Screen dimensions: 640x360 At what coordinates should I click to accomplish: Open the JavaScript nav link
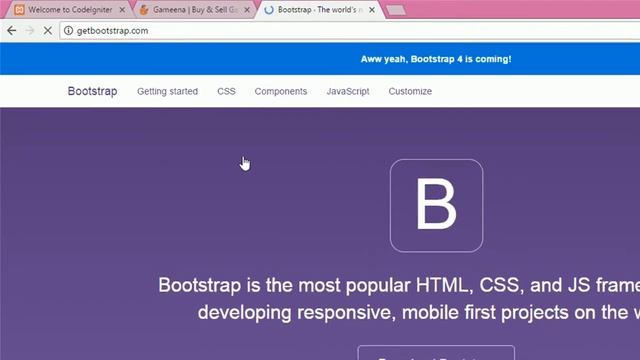coord(348,91)
